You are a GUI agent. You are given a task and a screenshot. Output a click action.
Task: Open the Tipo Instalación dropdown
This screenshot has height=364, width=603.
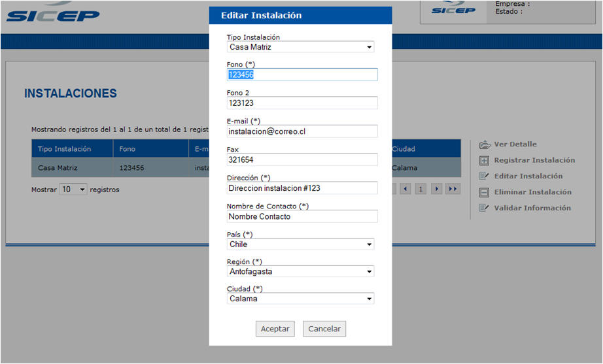click(300, 47)
